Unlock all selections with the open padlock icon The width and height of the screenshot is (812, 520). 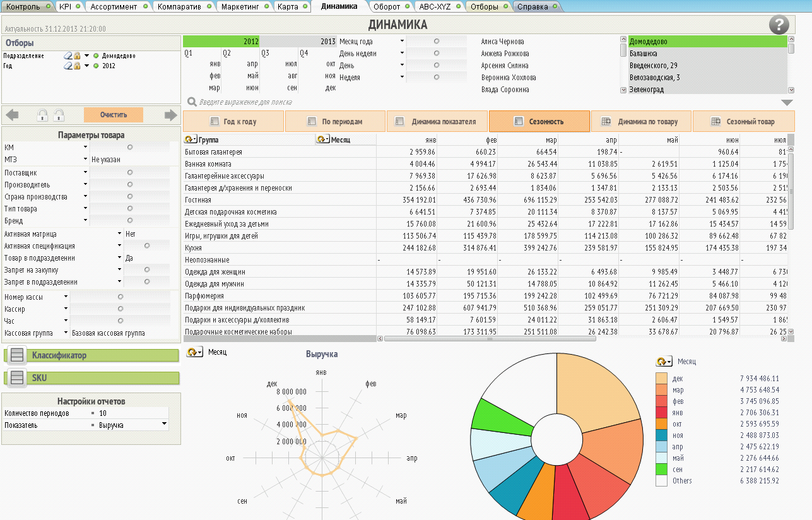click(x=59, y=115)
